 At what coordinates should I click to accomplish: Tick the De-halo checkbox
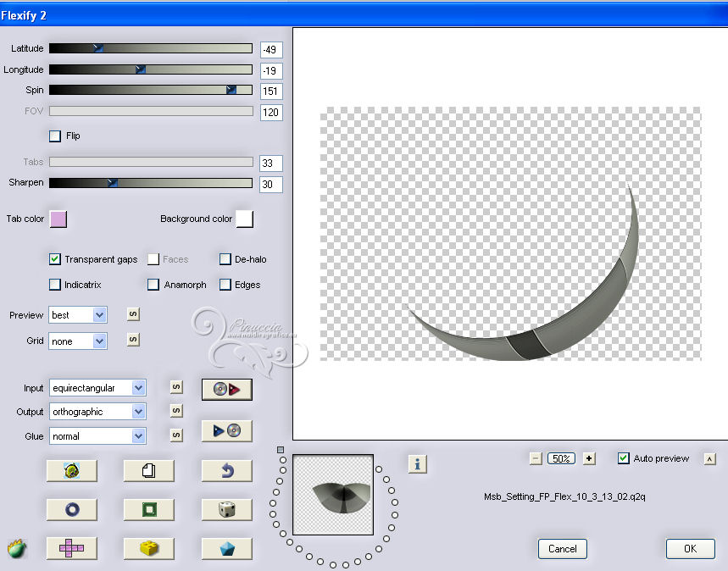tap(225, 259)
